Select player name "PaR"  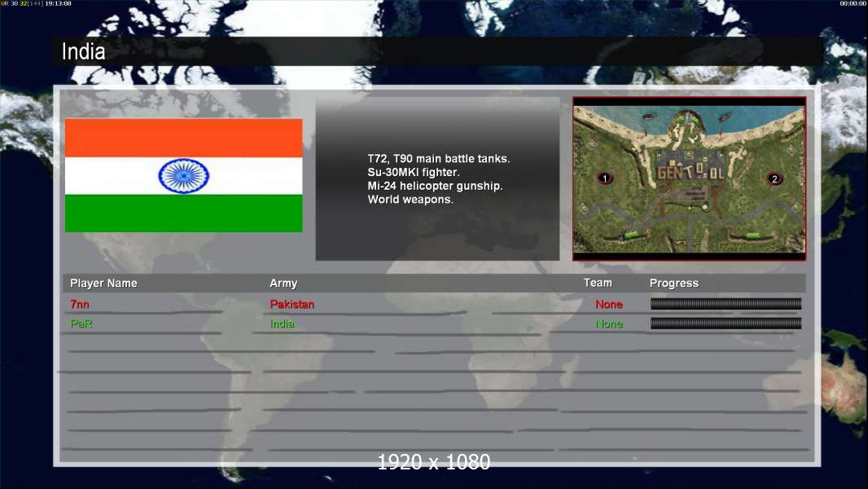point(81,324)
